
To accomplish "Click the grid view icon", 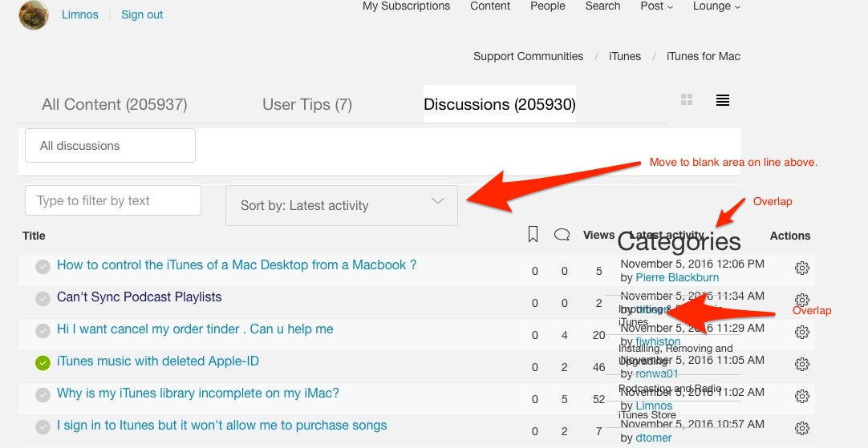I will (x=687, y=99).
